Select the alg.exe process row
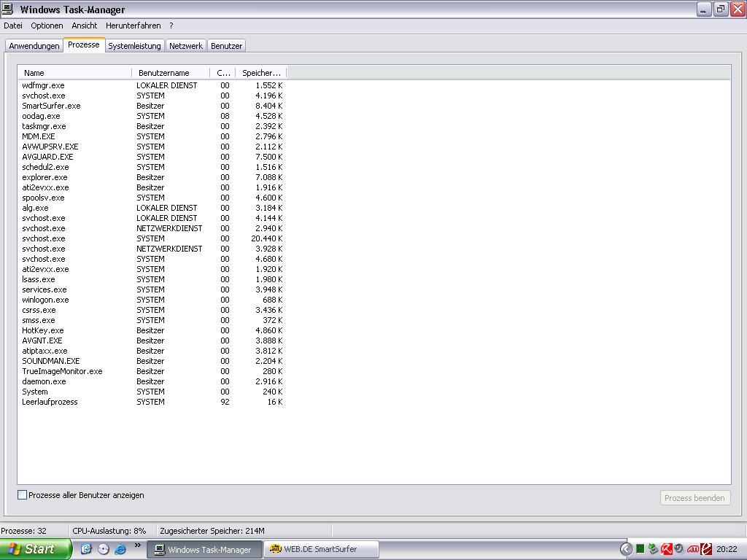747x560 pixels. coord(152,208)
